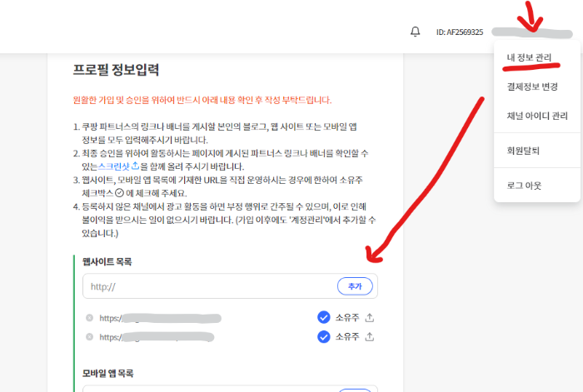583x392 pixels.
Task: Click the ID: AF2569325 label
Action: point(459,32)
